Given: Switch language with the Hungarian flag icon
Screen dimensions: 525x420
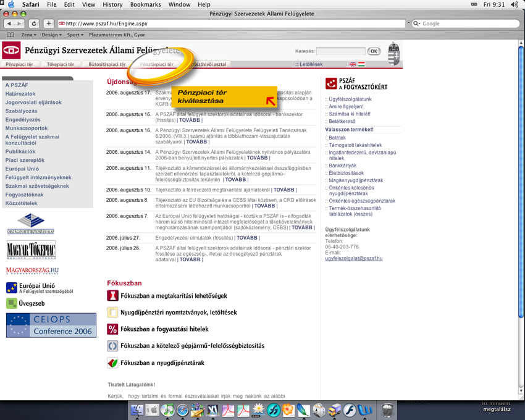Looking at the screenshot, I should pos(361,64).
